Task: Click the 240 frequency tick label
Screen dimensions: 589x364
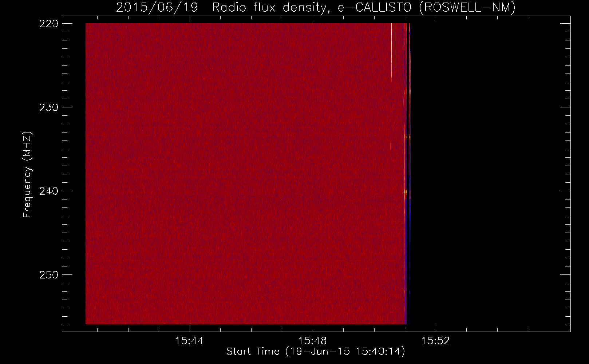Action: [49, 191]
